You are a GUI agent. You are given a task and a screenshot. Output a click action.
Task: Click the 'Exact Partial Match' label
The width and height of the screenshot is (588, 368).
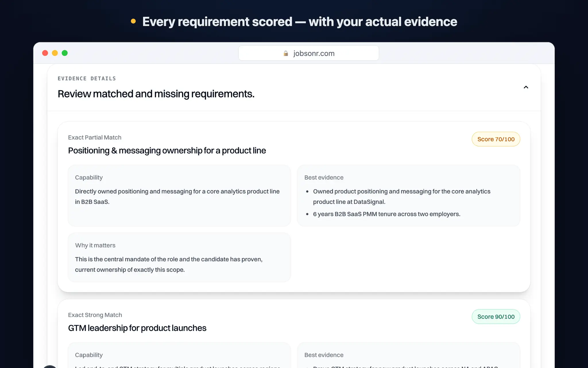point(95,137)
